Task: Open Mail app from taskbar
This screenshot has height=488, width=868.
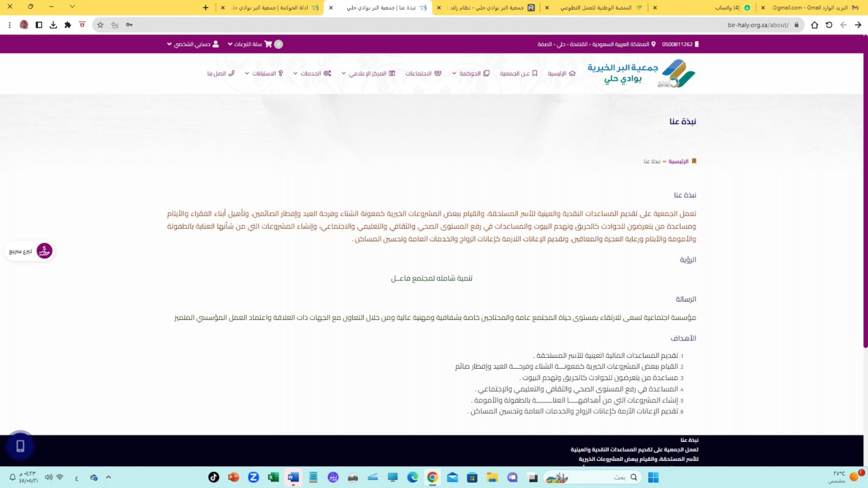Action: (x=452, y=477)
